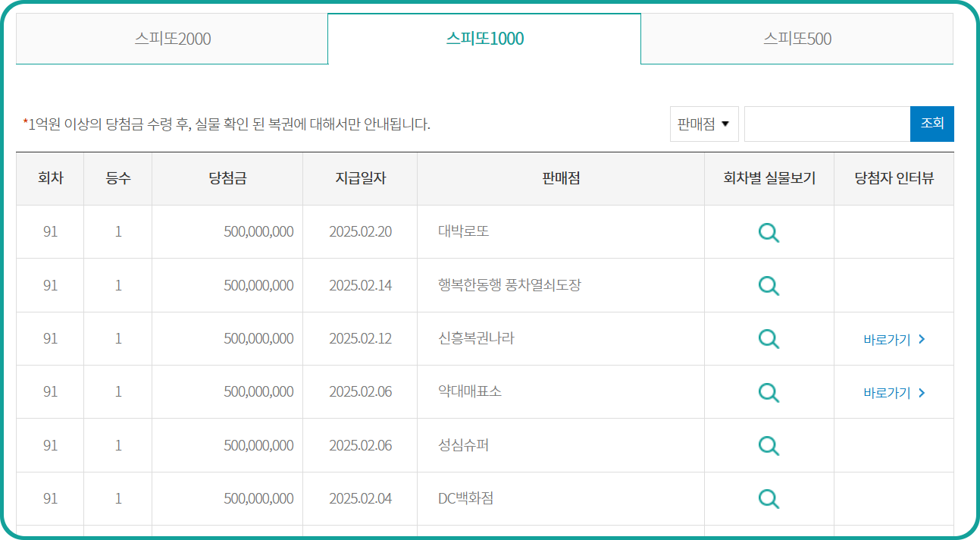
Task: Click the 지급일자 column header
Action: coord(360,179)
